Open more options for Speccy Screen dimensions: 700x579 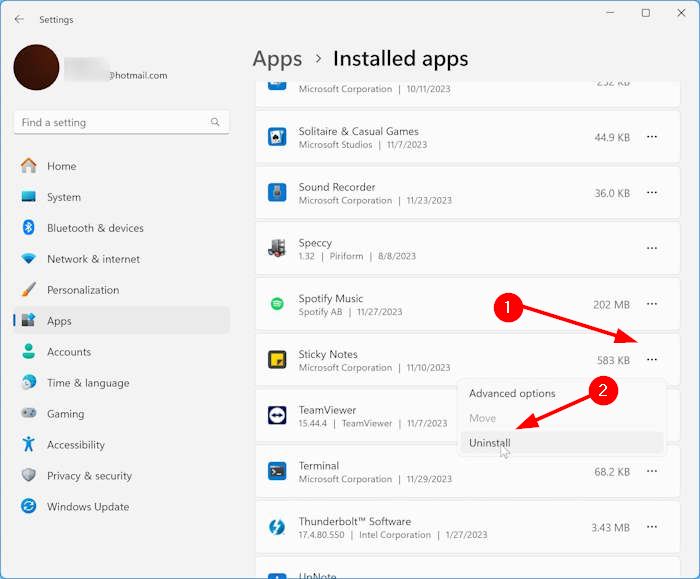coord(652,248)
